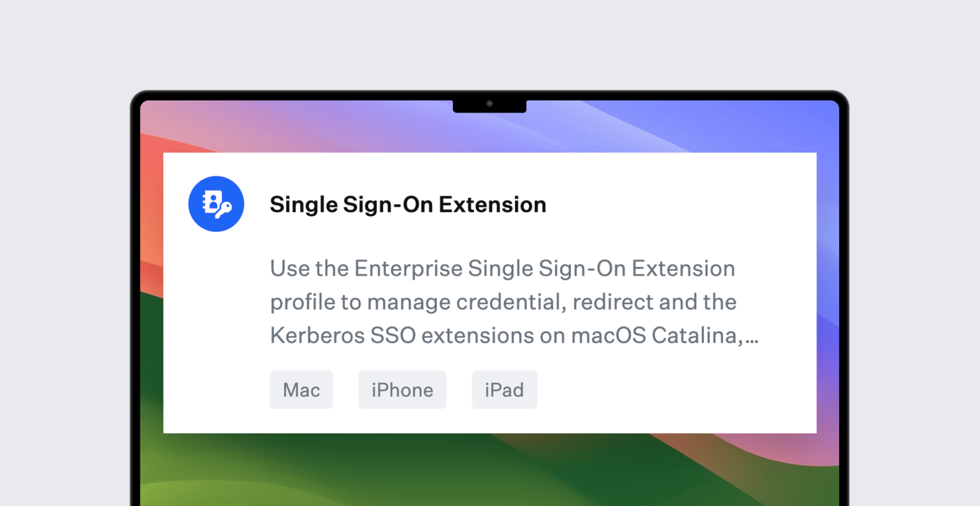
Task: Click the circular blue badge beside the title
Action: [x=216, y=204]
